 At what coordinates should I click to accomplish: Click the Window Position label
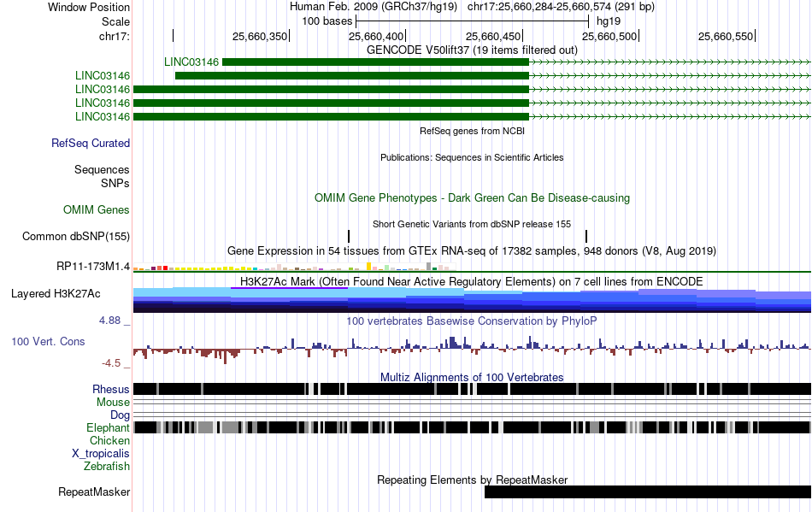(x=89, y=7)
